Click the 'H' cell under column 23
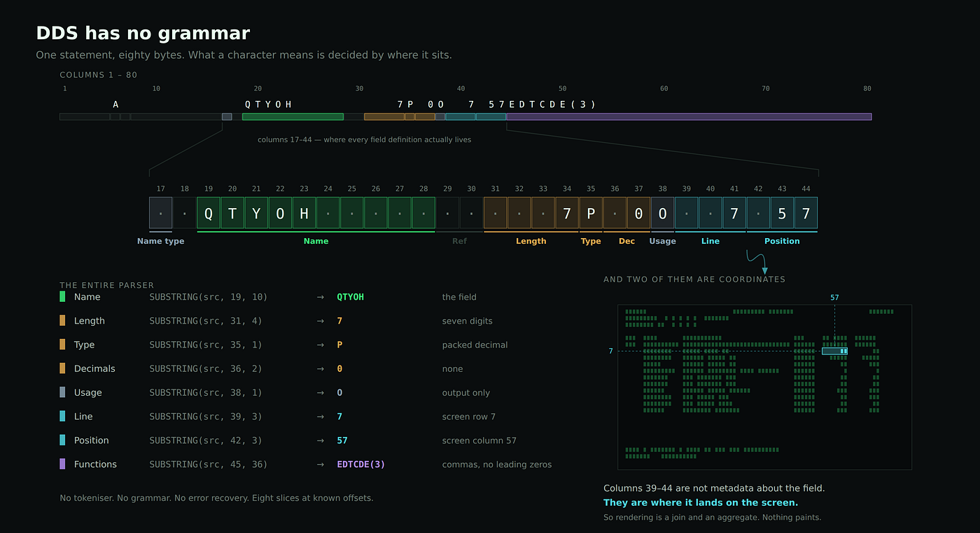 click(x=304, y=213)
